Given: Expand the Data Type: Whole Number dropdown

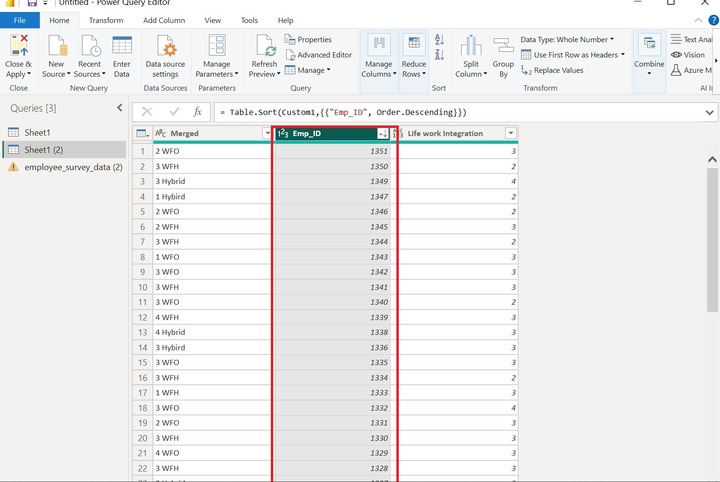Looking at the screenshot, I should coord(566,40).
